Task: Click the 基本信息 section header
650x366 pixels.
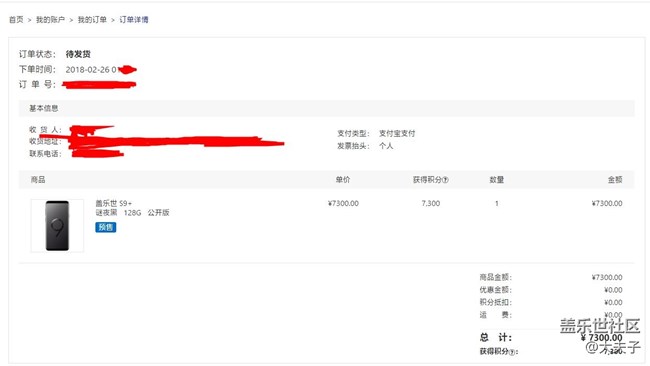Action: (44, 108)
